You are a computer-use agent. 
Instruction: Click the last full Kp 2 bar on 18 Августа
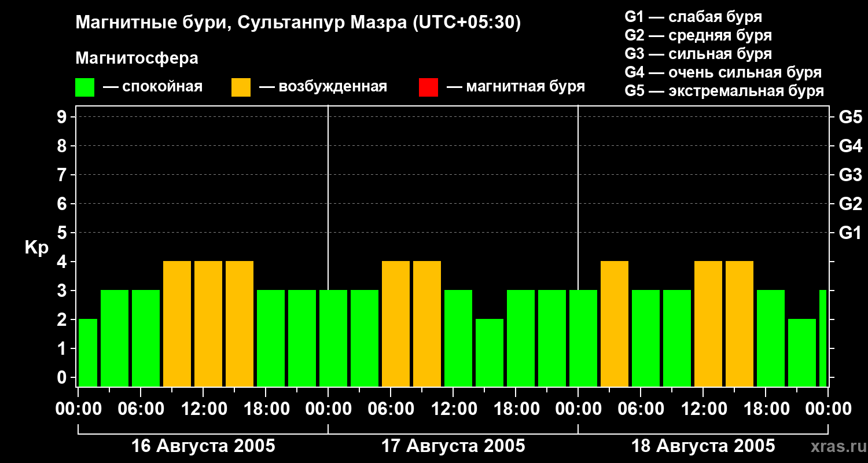(802, 353)
